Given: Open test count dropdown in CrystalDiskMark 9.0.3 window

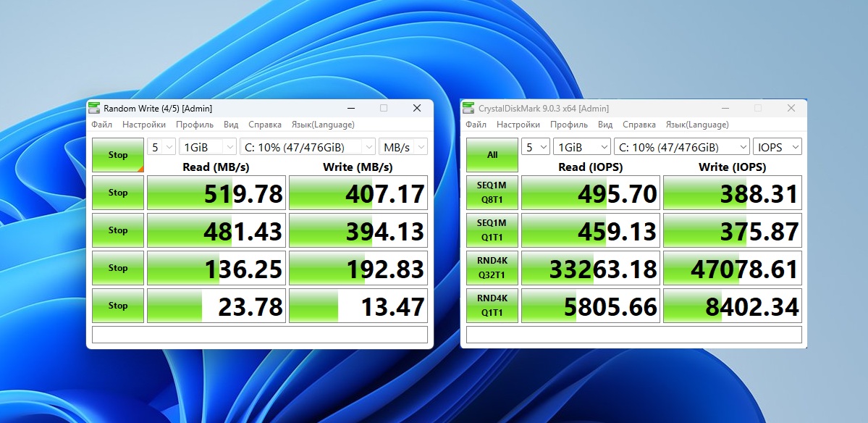Looking at the screenshot, I should click(536, 147).
